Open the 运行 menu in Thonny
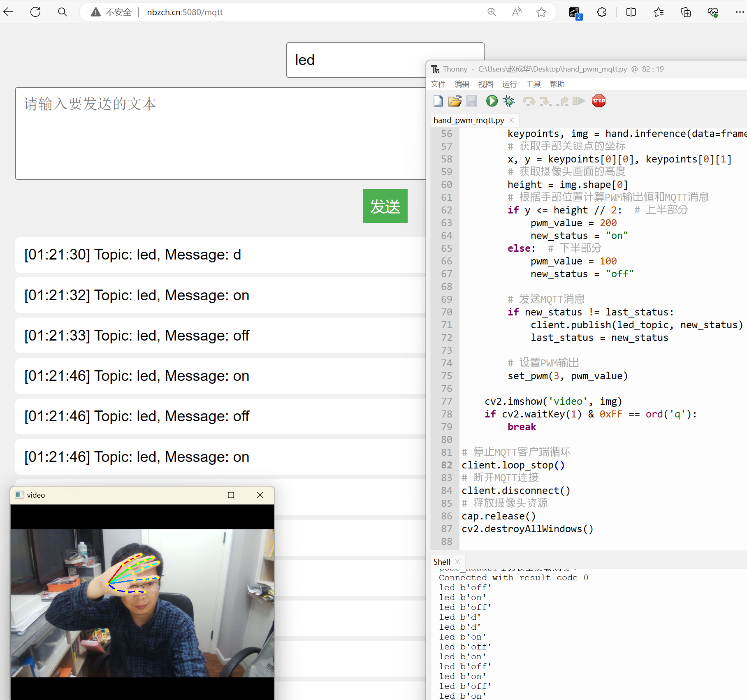 509,84
